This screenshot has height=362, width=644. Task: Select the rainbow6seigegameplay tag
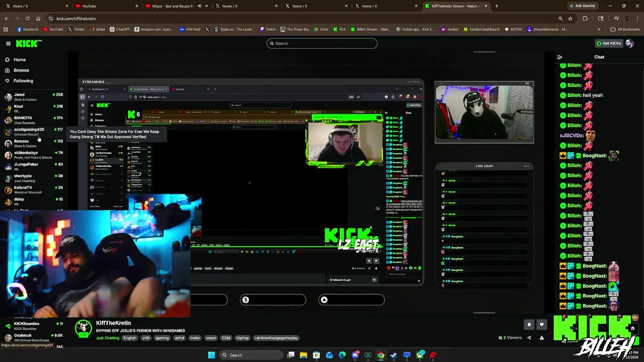click(x=276, y=338)
